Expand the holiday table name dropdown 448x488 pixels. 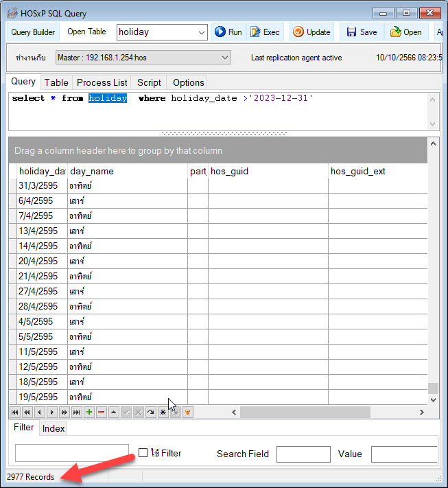click(x=202, y=32)
